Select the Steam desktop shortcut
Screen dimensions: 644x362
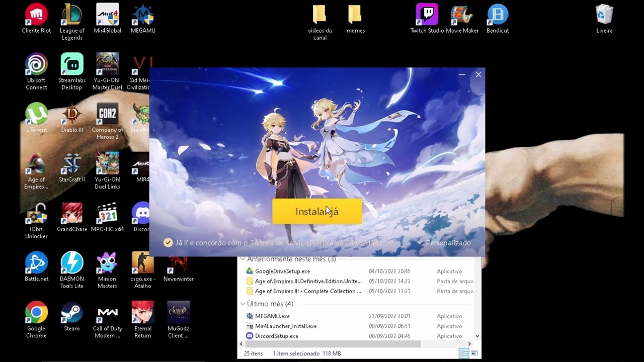point(72,317)
